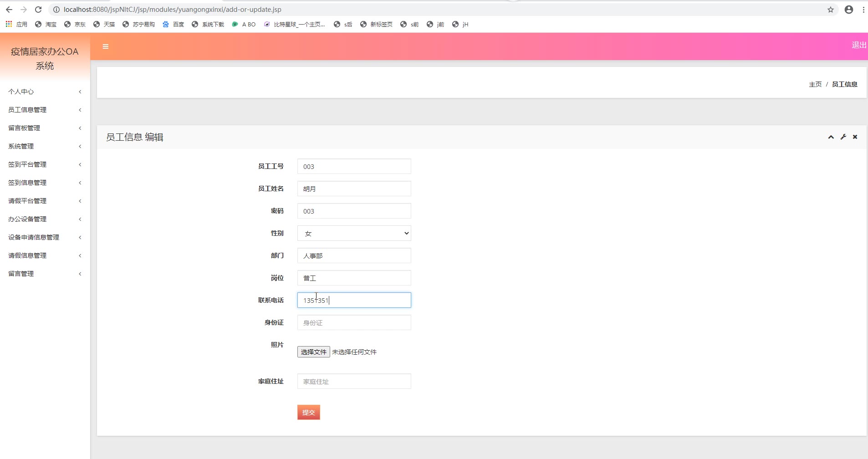Bookmark this page with the star icon
The width and height of the screenshot is (868, 459).
(831, 10)
